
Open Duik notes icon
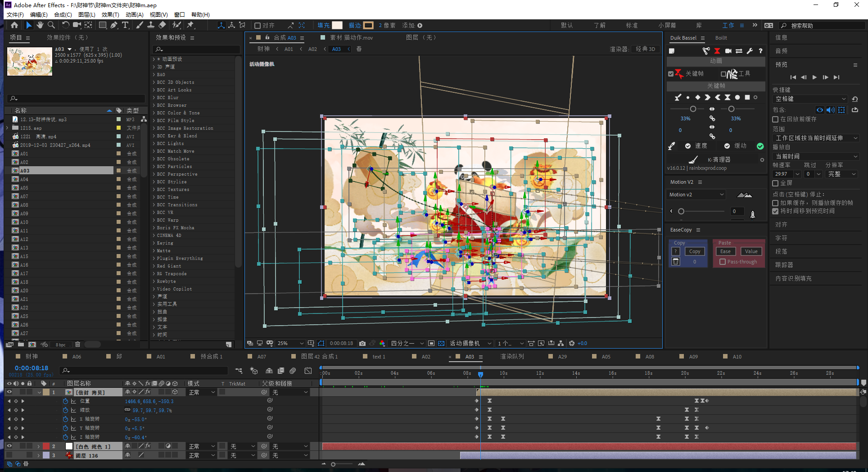(x=672, y=51)
